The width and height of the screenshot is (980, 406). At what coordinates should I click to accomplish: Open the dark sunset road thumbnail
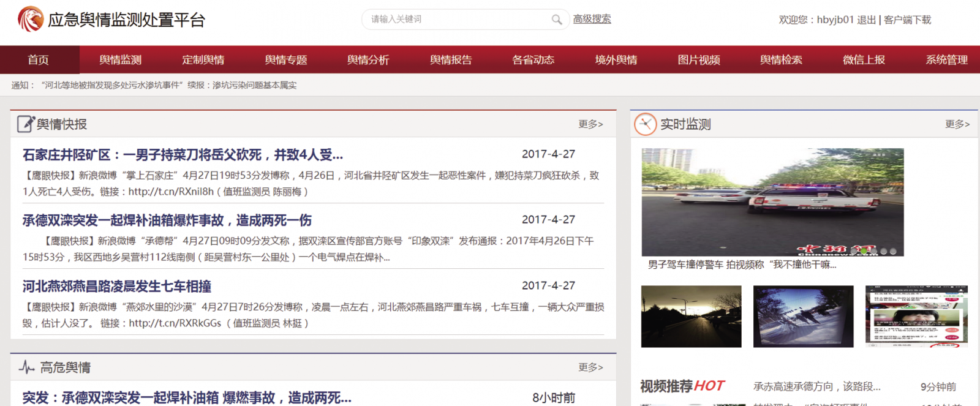(691, 317)
